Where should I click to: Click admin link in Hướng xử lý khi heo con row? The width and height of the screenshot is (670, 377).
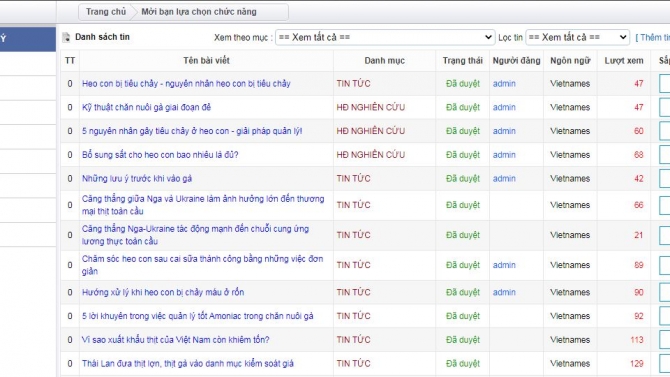click(504, 292)
